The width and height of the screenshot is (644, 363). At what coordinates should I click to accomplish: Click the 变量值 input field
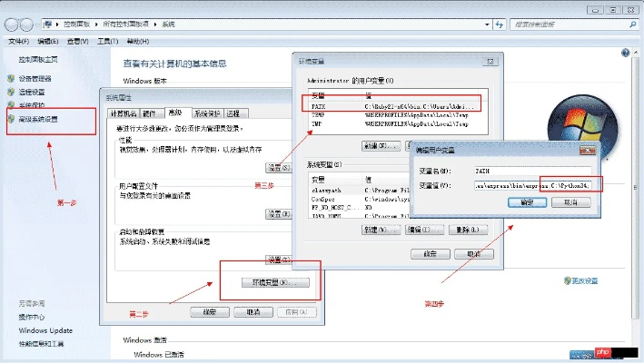tap(531, 185)
